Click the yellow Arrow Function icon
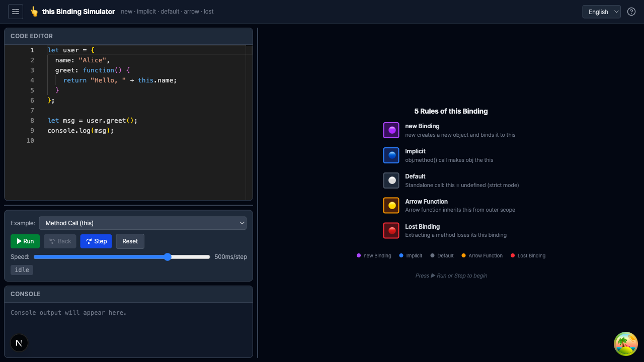 tap(391, 206)
